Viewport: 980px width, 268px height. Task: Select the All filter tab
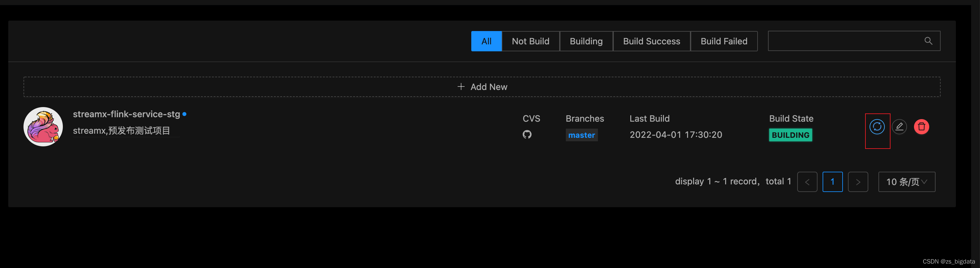tap(486, 41)
